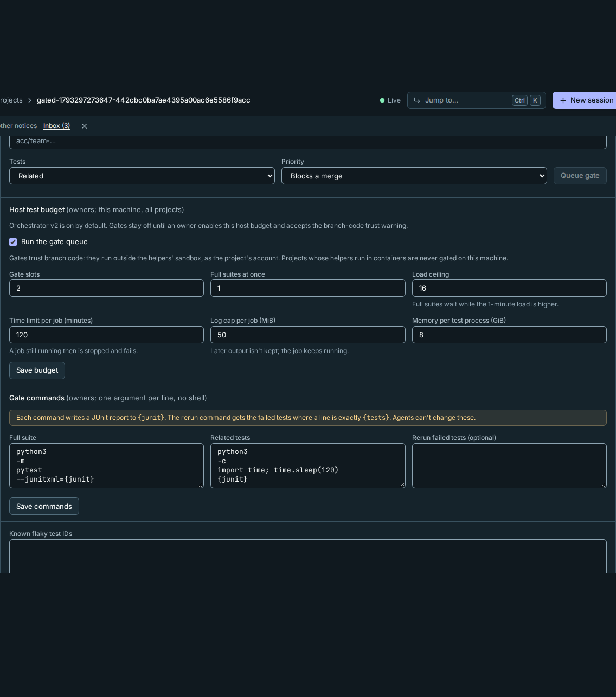This screenshot has width=616, height=697.
Task: Click the K key hint badge
Action: tap(535, 100)
